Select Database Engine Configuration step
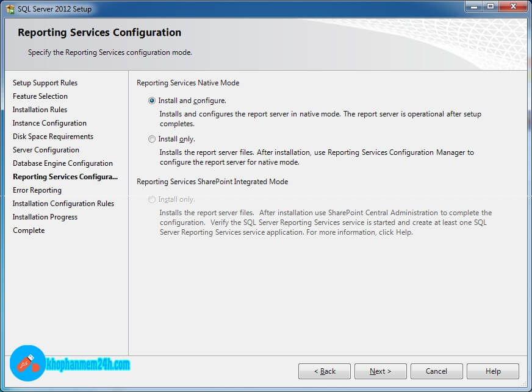 [x=63, y=163]
